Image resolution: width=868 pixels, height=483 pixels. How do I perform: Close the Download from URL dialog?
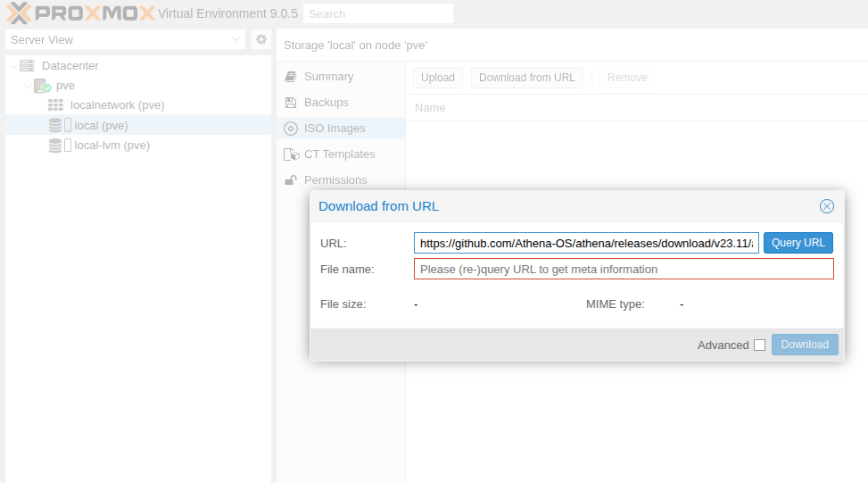click(x=826, y=206)
